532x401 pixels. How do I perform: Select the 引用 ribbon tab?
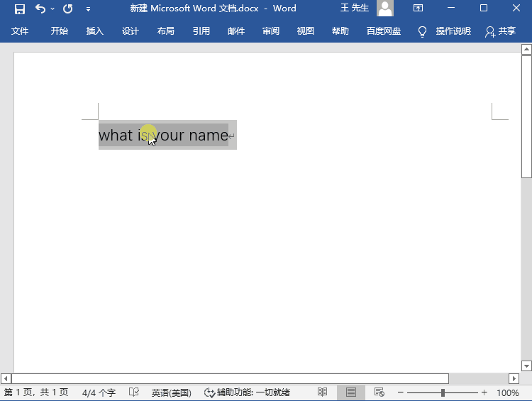(201, 31)
